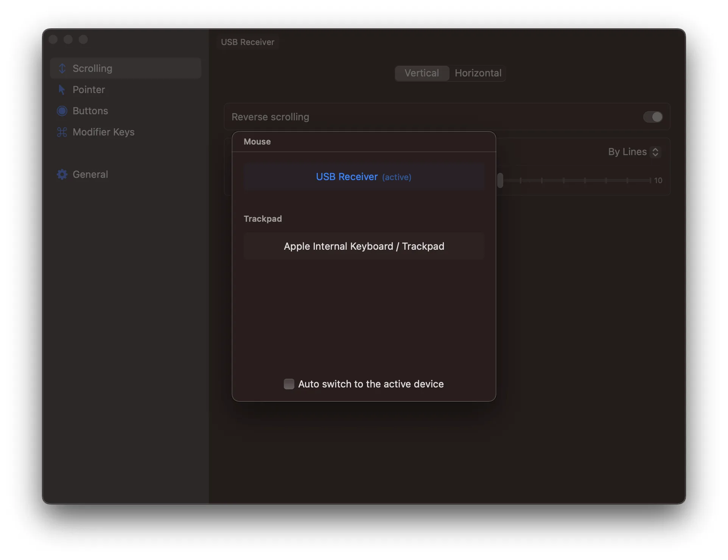Click the Scrolling arrows icon in sidebar
The width and height of the screenshot is (728, 560).
tap(62, 68)
